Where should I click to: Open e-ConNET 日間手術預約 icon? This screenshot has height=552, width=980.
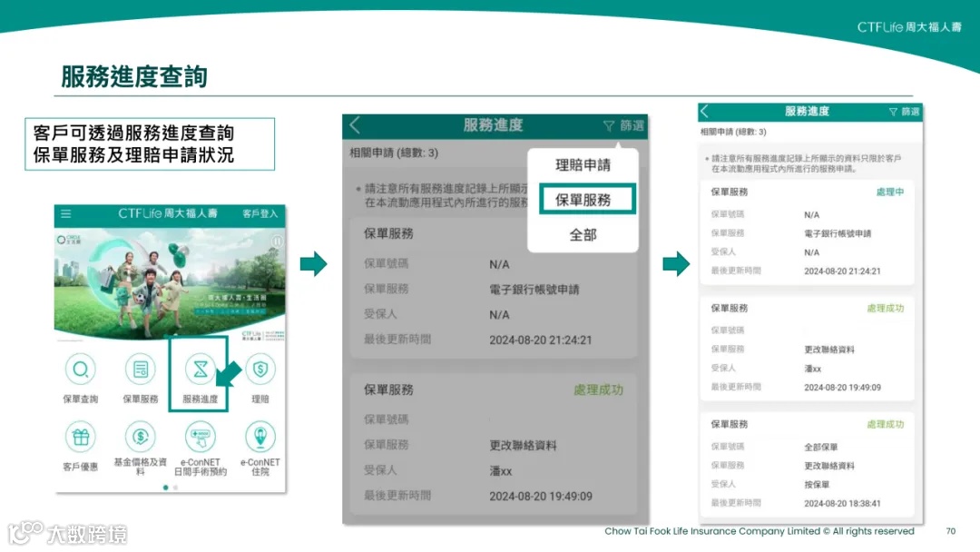pyautogui.click(x=200, y=437)
